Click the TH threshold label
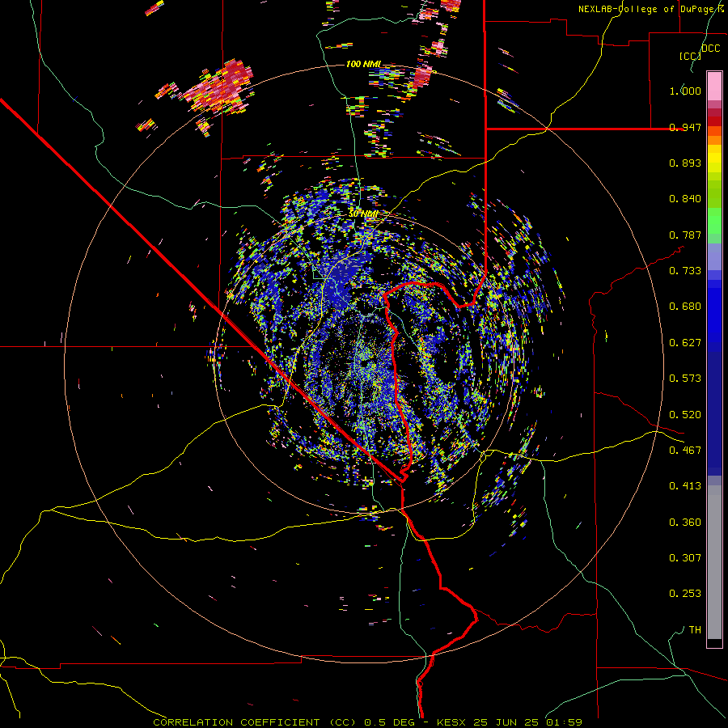The width and height of the screenshot is (728, 728). [695, 630]
